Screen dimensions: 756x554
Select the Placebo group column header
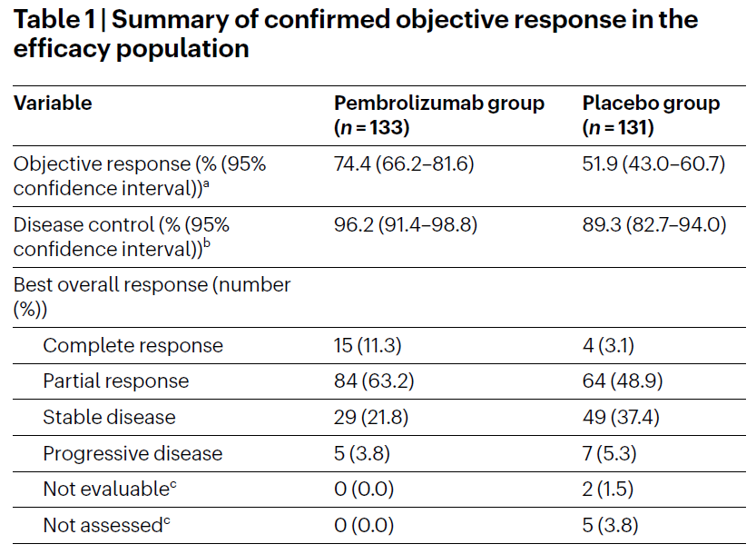(651, 114)
